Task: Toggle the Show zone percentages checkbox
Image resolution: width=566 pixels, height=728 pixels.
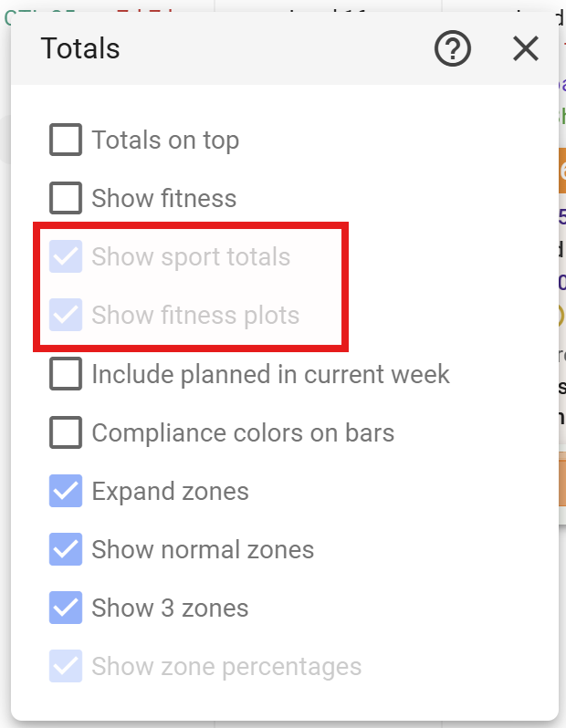Action: click(x=66, y=666)
